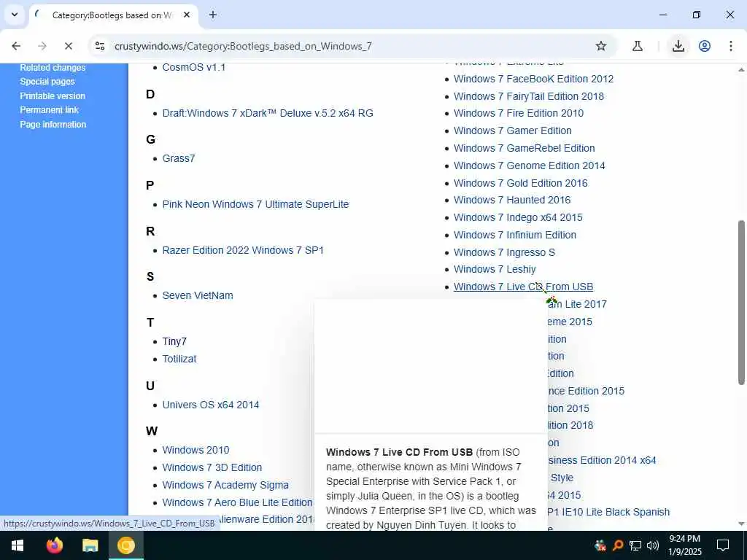Open Windows 7 3D Edition link
Image resolution: width=747 pixels, height=560 pixels.
pos(212,467)
